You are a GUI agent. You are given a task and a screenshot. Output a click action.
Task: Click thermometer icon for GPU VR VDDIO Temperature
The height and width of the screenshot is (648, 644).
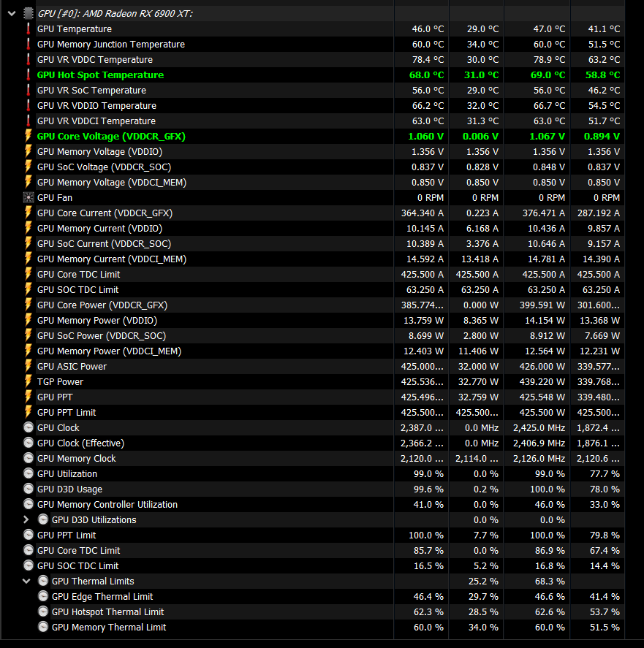[28, 105]
